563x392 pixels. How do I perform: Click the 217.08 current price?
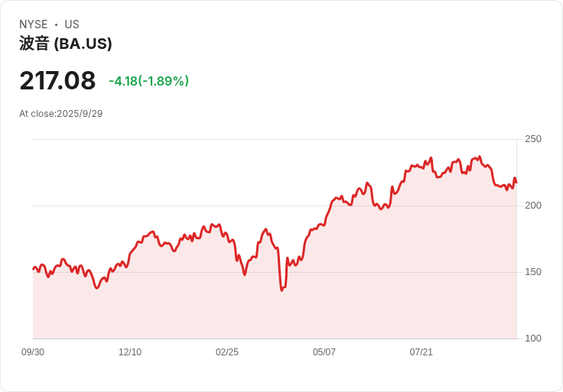point(57,80)
